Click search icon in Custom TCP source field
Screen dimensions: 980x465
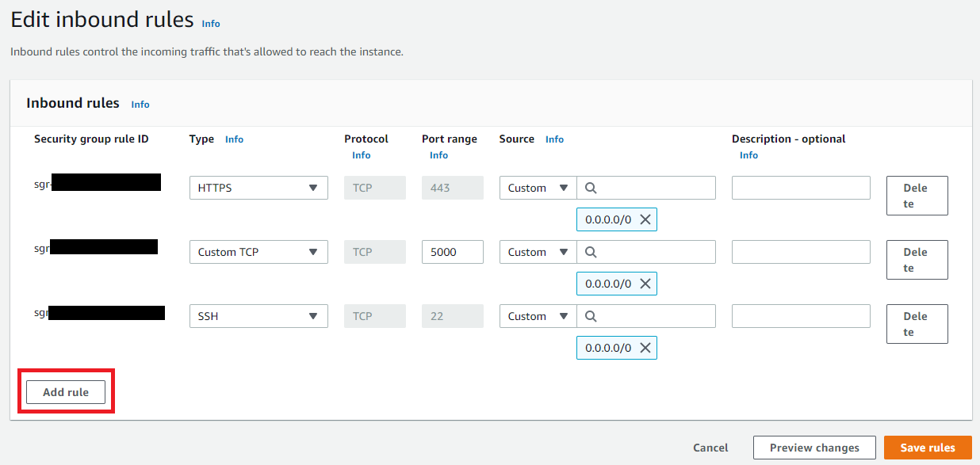pos(591,252)
